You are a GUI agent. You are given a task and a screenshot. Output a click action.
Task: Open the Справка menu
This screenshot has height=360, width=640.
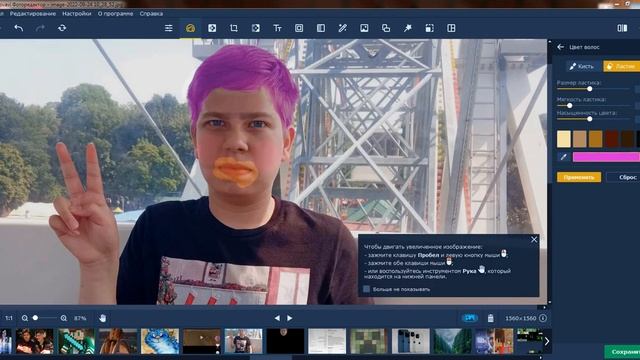(x=151, y=13)
